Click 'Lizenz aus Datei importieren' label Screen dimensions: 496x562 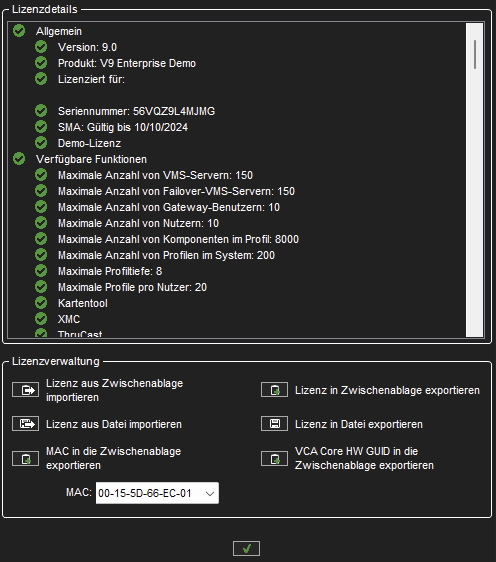114,424
